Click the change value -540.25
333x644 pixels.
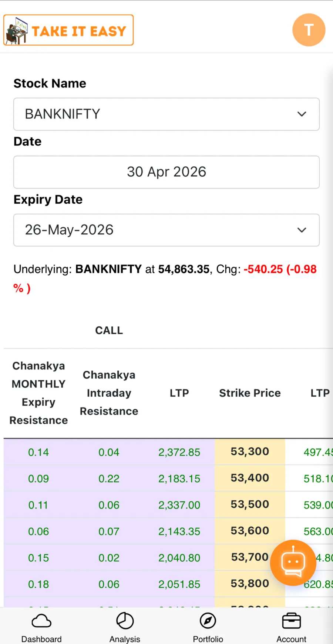[x=263, y=269]
